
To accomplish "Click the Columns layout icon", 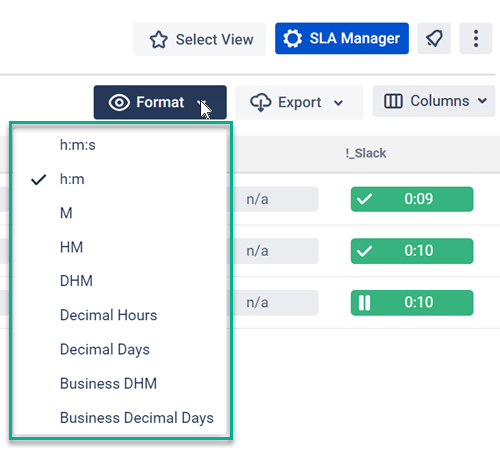I will [393, 101].
